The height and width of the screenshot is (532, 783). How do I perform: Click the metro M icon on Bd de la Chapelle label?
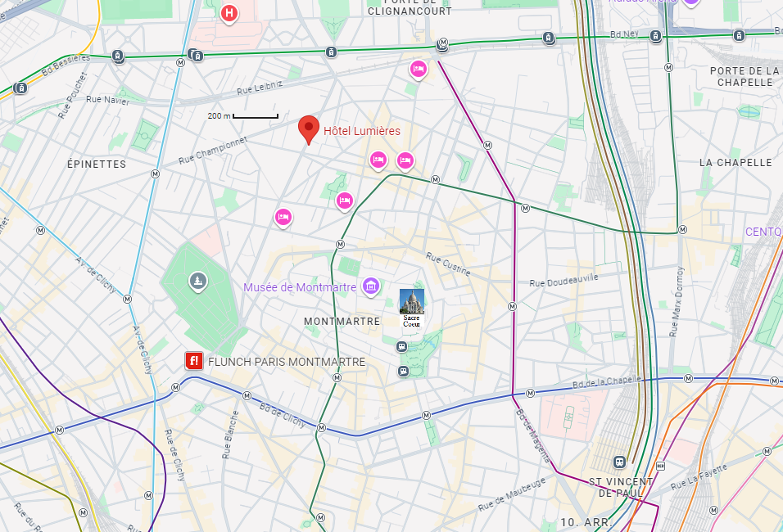pyautogui.click(x=686, y=378)
